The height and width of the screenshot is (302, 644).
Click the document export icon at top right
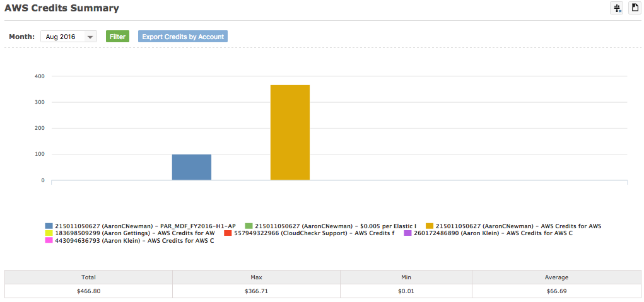click(x=635, y=8)
